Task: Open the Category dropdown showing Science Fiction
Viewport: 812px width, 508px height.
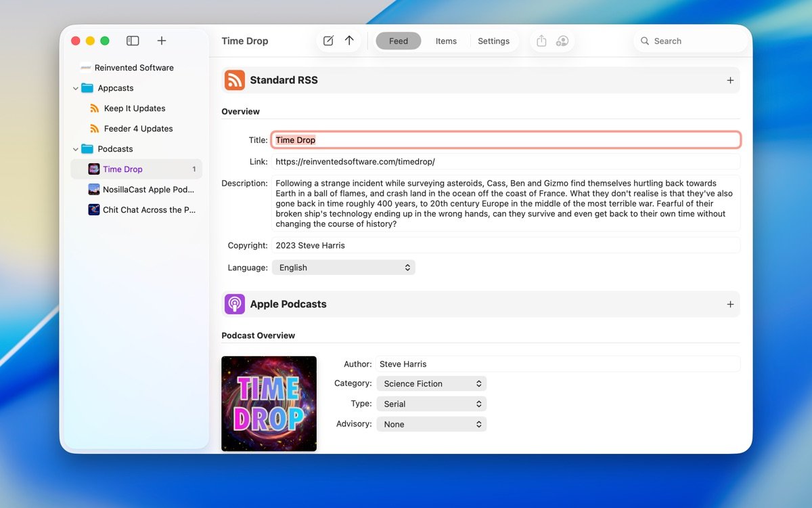Action: 432,383
